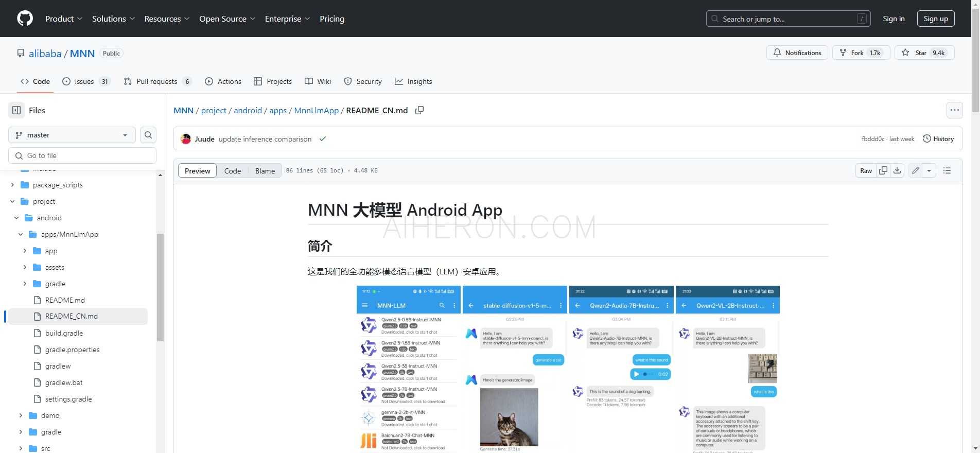Image resolution: width=980 pixels, height=453 pixels.
Task: Click the Pricing link
Action: click(332, 19)
